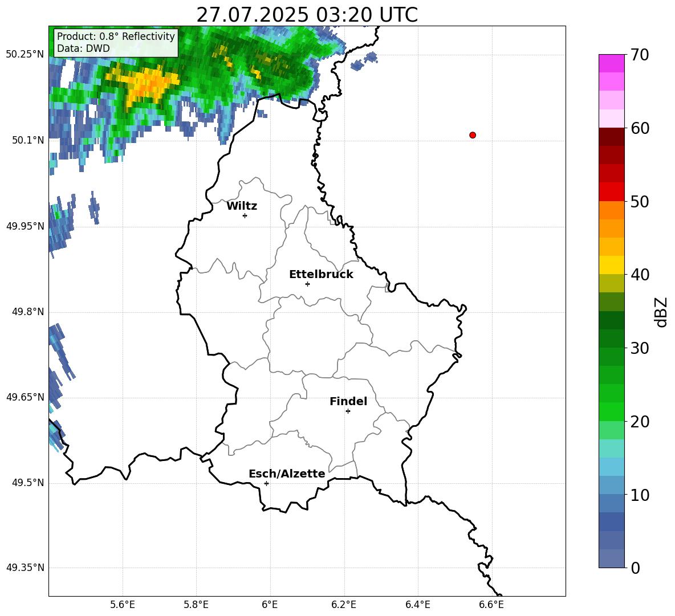The height and width of the screenshot is (616, 675).
Task: Click the 49.95°N latitude label
Action: coord(25,226)
